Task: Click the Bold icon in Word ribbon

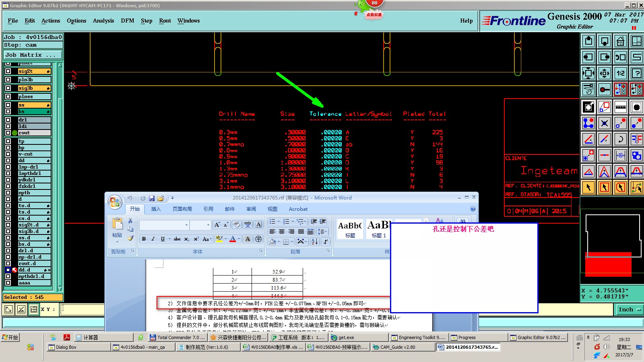Action: [x=144, y=239]
